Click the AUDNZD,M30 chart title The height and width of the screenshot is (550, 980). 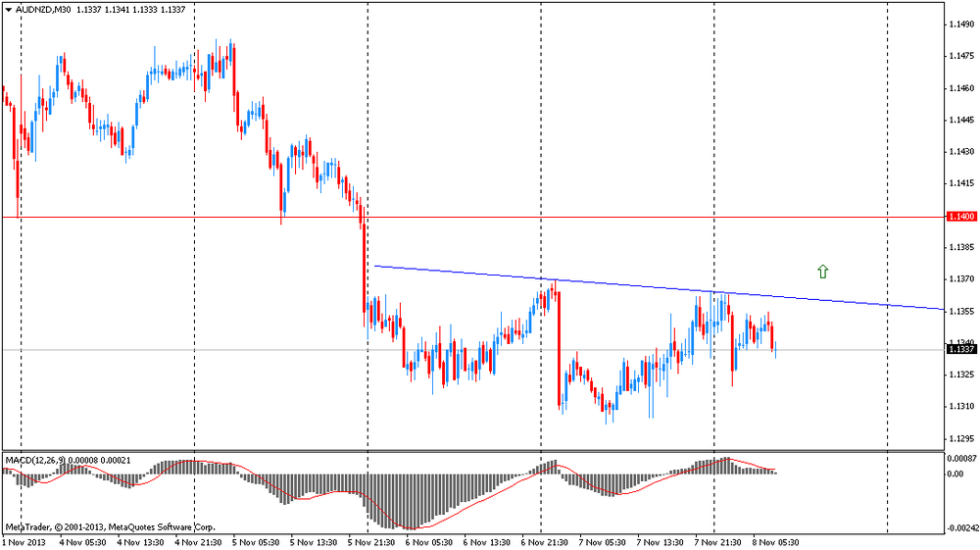click(x=43, y=10)
